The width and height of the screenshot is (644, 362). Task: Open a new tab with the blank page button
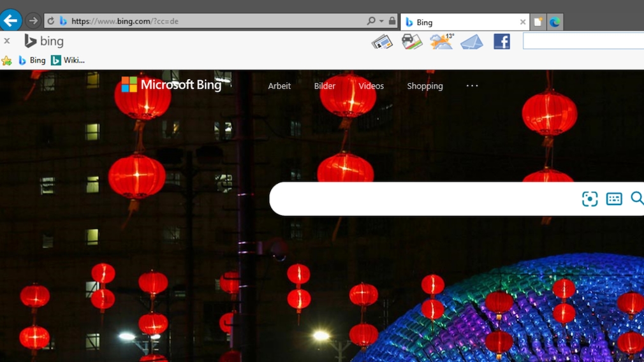click(x=539, y=22)
